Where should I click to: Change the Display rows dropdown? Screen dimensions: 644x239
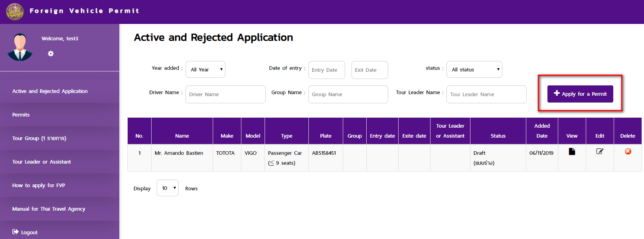pyautogui.click(x=168, y=188)
